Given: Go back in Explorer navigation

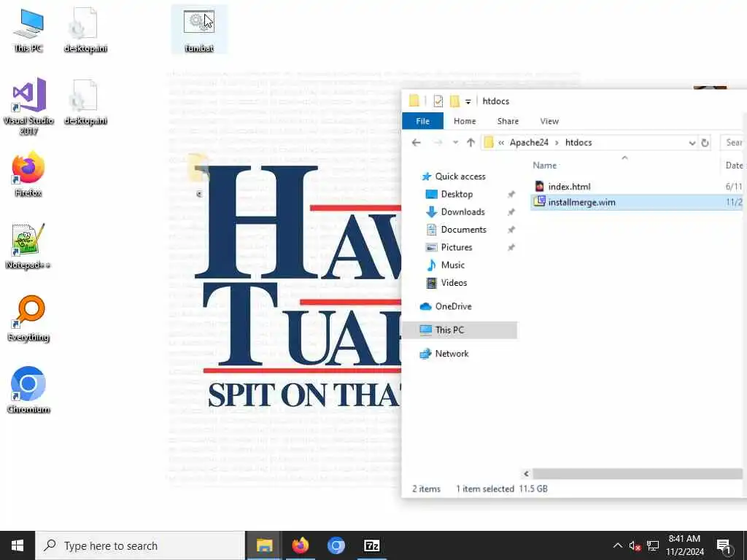Looking at the screenshot, I should tap(417, 142).
